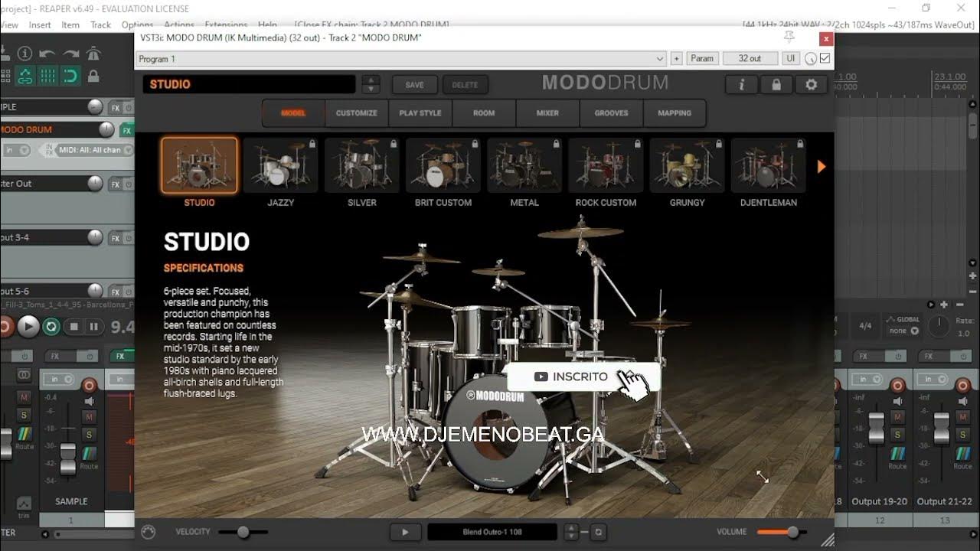The image size is (980, 551).
Task: Select the METAL drum kit thumbnail
Action: click(x=524, y=165)
